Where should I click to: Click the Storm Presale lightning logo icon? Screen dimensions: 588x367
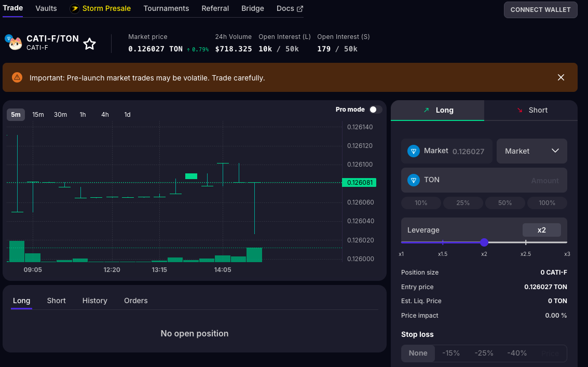tap(75, 9)
